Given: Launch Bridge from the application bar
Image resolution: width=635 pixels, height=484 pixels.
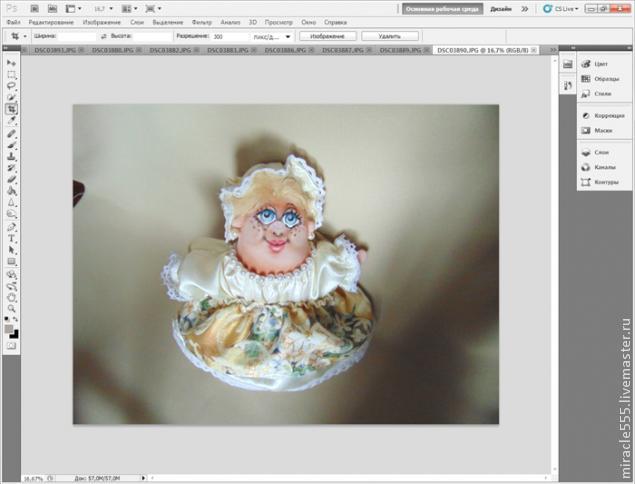Looking at the screenshot, I should coord(35,9).
